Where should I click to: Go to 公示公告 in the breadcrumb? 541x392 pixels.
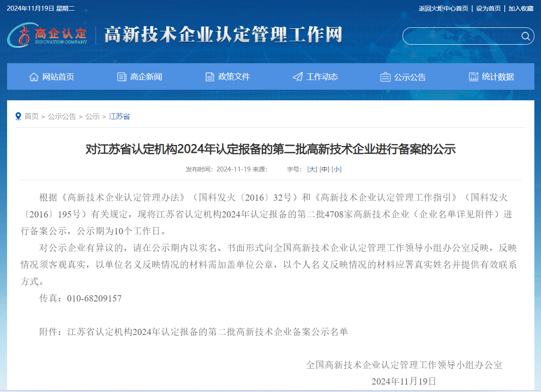click(x=62, y=116)
